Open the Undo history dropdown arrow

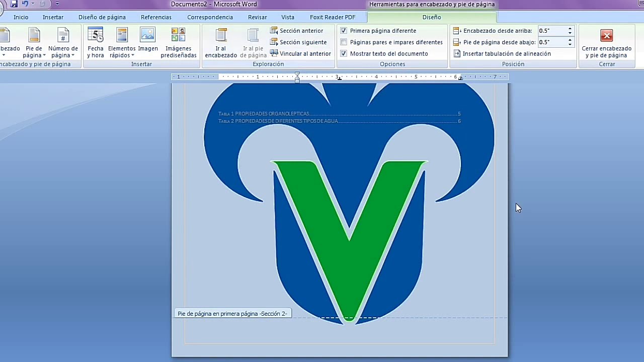coord(33,4)
